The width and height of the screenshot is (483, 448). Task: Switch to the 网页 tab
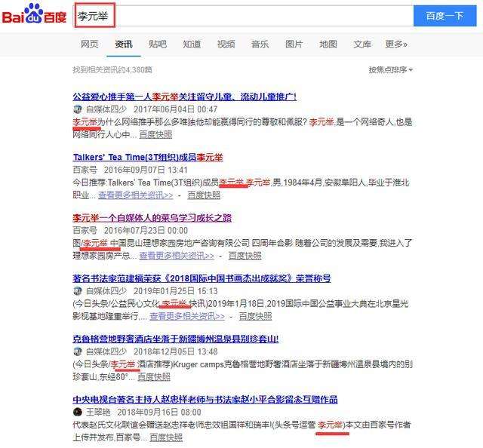coord(89,44)
